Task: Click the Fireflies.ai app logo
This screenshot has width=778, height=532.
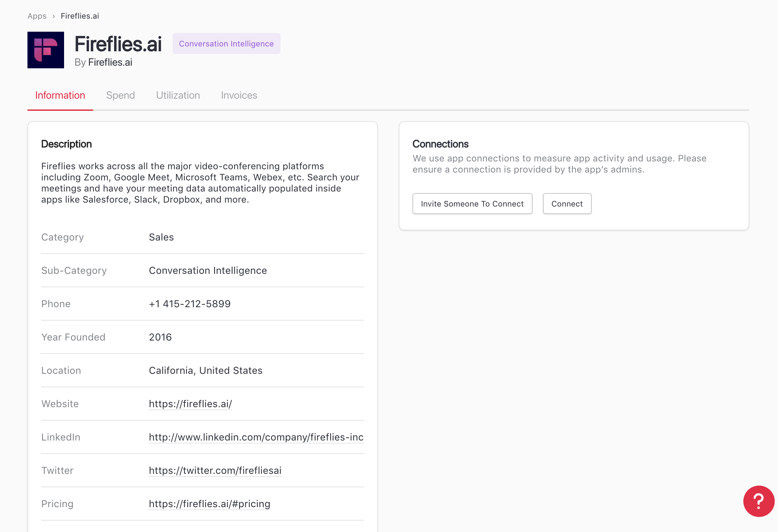Action: click(x=45, y=50)
